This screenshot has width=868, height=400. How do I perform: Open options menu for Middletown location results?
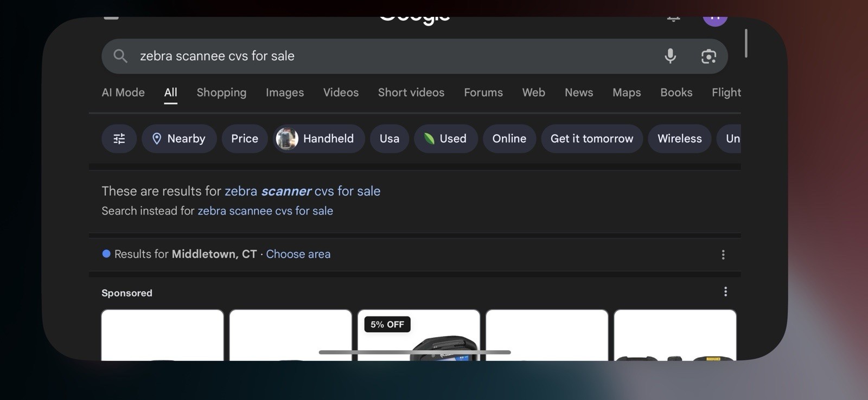723,255
